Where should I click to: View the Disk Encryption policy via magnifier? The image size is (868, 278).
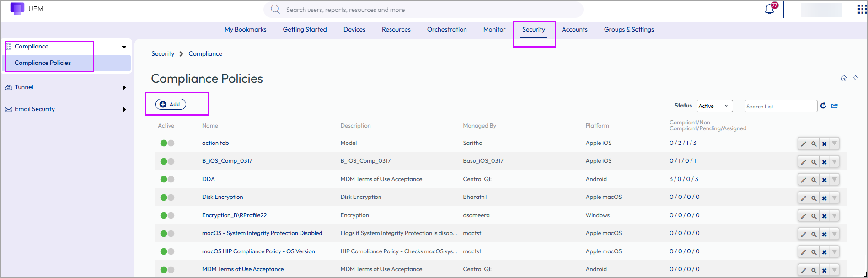tap(814, 198)
